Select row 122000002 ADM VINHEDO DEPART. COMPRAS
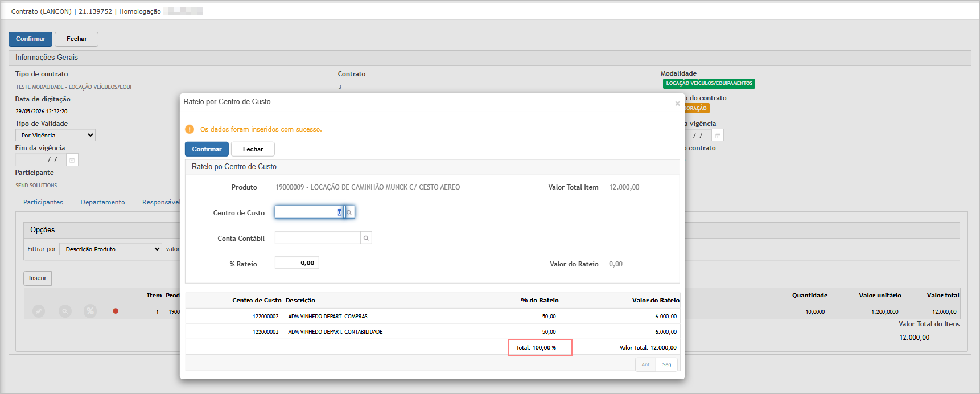Viewport: 980px width, 394px height. click(x=433, y=316)
